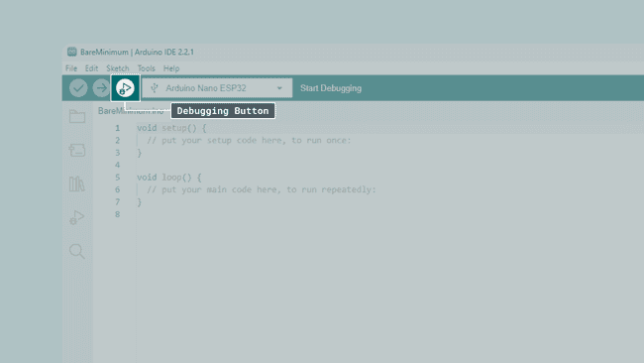Screen dimensions: 644x363
Task: Click the Verify checkmark button
Action: tap(78, 88)
